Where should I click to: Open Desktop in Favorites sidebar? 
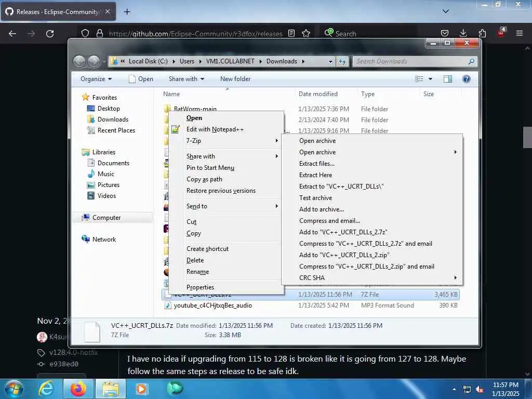coord(109,109)
